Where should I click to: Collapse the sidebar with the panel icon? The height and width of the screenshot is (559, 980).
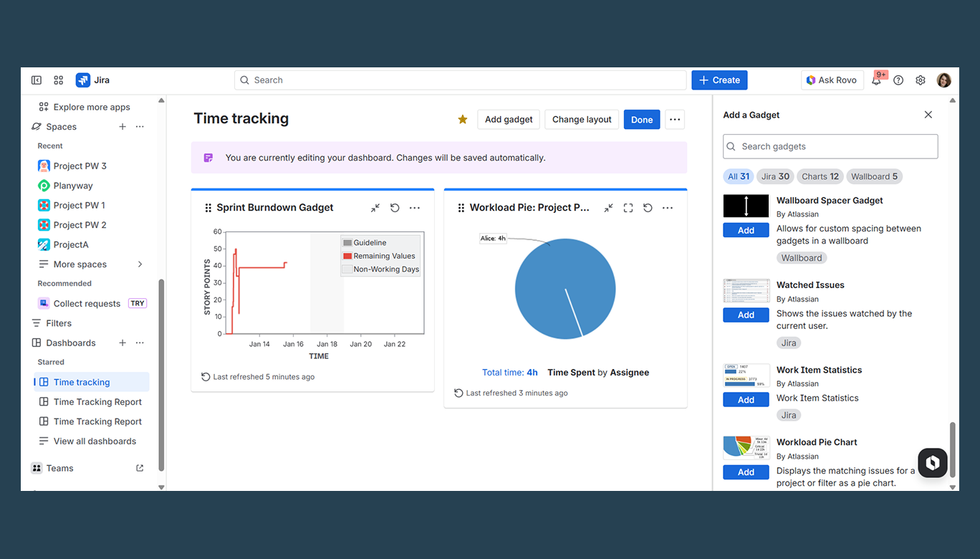[37, 80]
